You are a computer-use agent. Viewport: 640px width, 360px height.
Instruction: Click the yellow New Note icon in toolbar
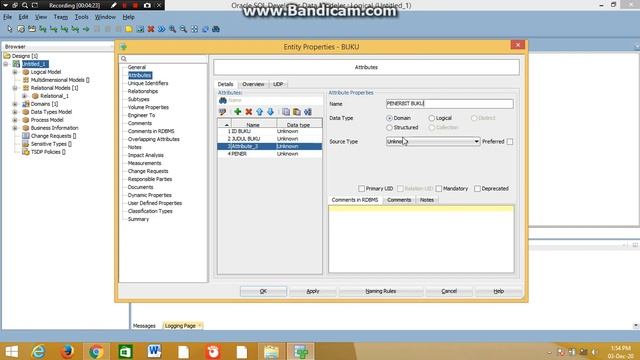(129, 29)
